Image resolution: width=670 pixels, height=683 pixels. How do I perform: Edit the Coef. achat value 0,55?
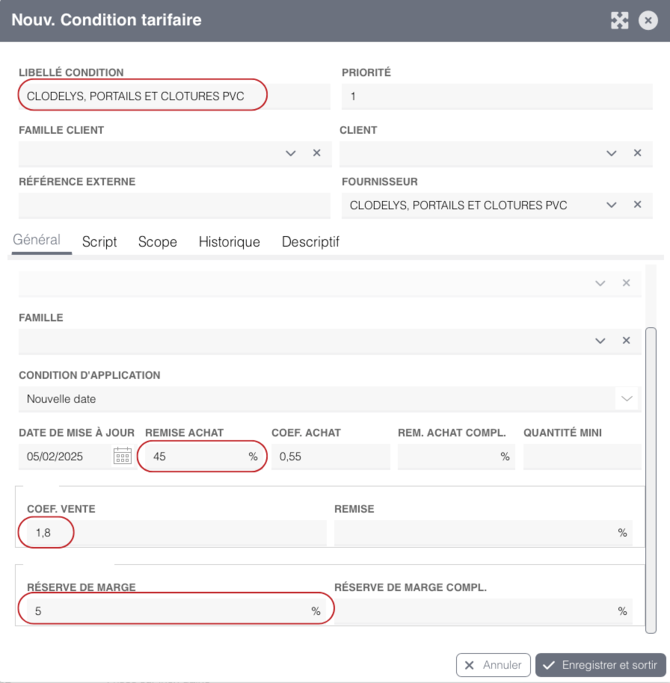[x=331, y=456]
